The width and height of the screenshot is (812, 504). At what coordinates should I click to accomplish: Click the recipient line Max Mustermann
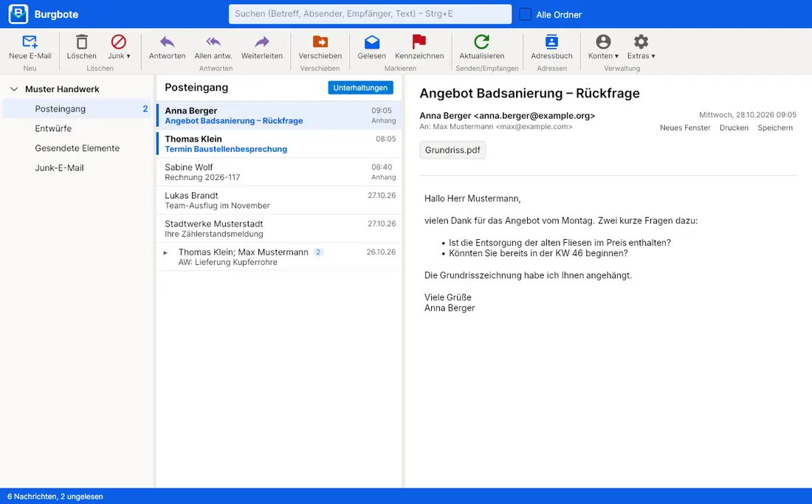coord(496,127)
